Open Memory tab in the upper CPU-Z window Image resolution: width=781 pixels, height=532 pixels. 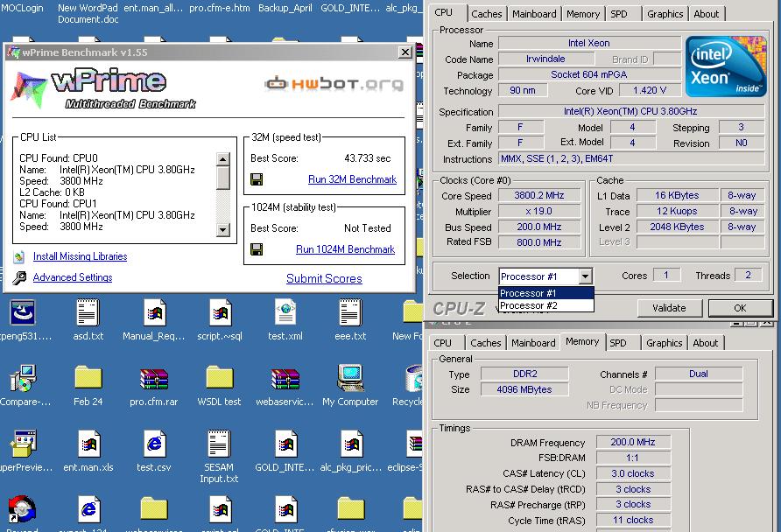coord(583,14)
